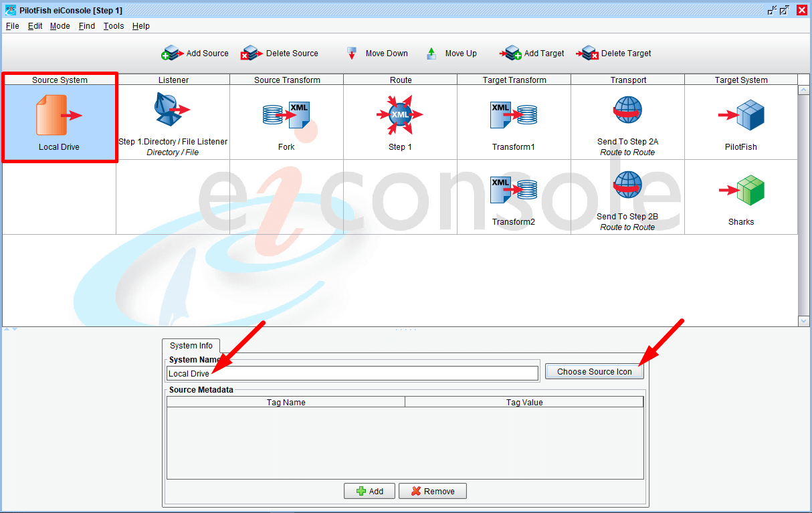Select the Send To Step 2B transport globe
Viewport: 812px width, 513px height.
[627, 185]
